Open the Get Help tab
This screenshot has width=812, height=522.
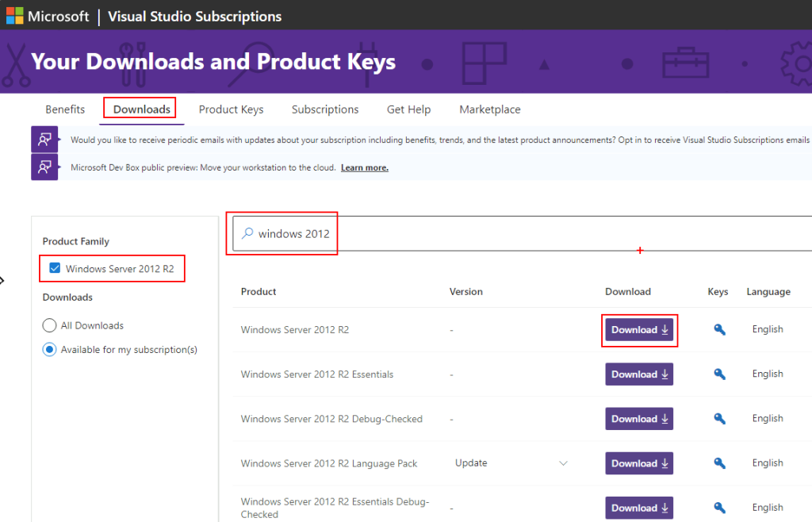408,109
